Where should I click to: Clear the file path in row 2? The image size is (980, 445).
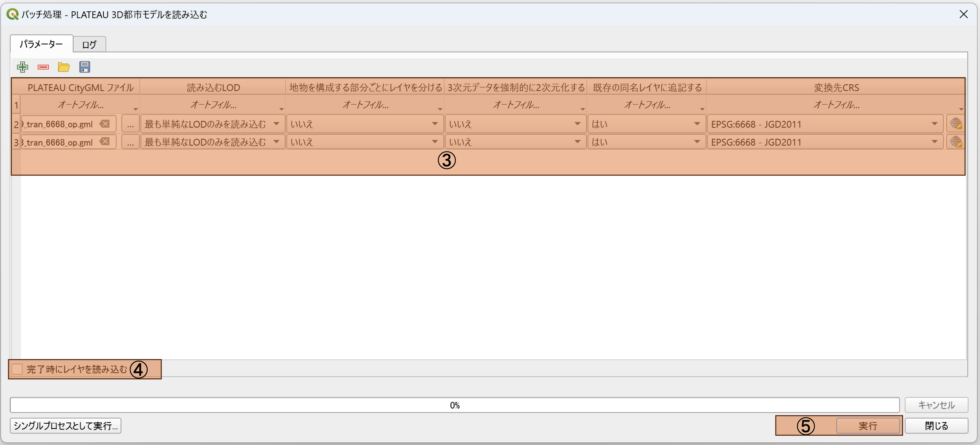coord(105,124)
